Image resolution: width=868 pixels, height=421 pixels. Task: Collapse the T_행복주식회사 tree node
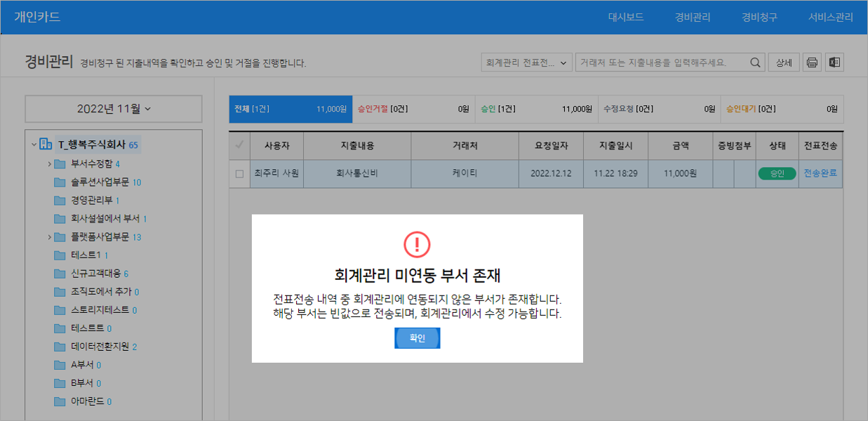(x=34, y=145)
